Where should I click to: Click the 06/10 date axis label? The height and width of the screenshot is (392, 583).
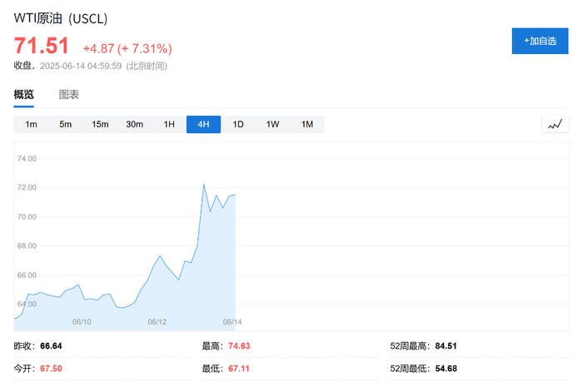pyautogui.click(x=82, y=322)
